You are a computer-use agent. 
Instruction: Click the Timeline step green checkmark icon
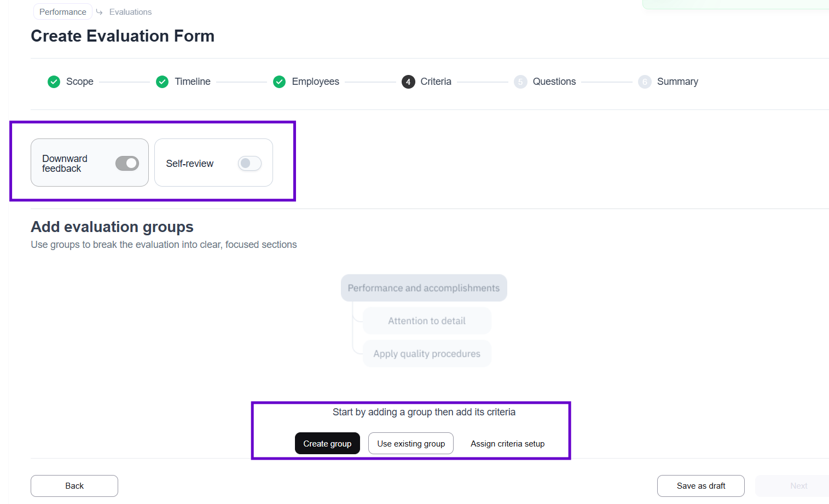point(162,82)
